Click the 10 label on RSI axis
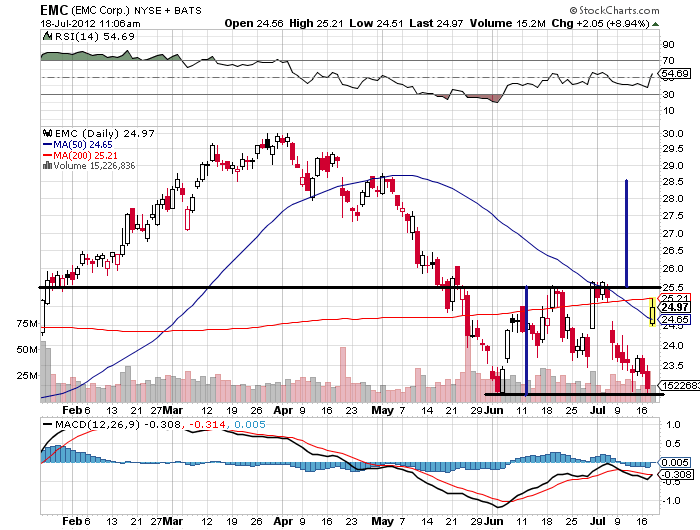The width and height of the screenshot is (700, 530). pos(668,110)
